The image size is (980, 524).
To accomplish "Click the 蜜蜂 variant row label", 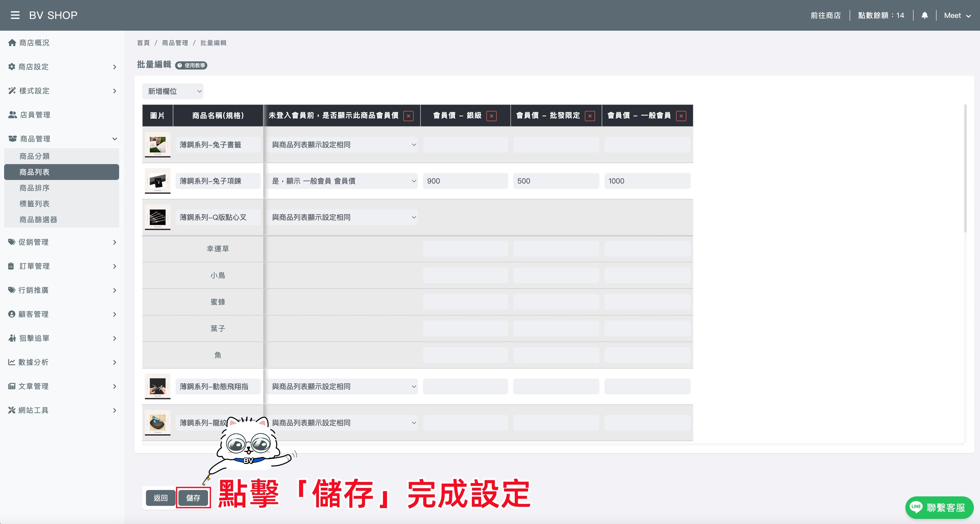I will pos(218,302).
